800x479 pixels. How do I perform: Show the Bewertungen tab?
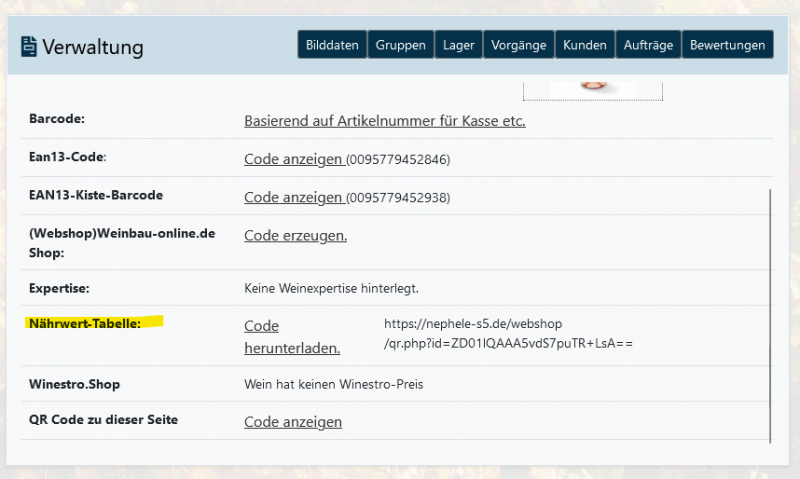[x=728, y=45]
